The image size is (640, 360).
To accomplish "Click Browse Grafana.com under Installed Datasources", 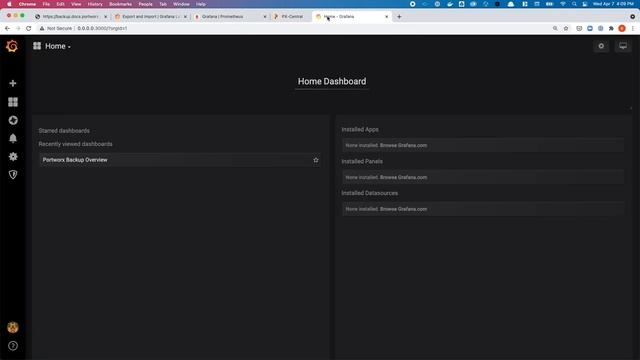I will (403, 209).
